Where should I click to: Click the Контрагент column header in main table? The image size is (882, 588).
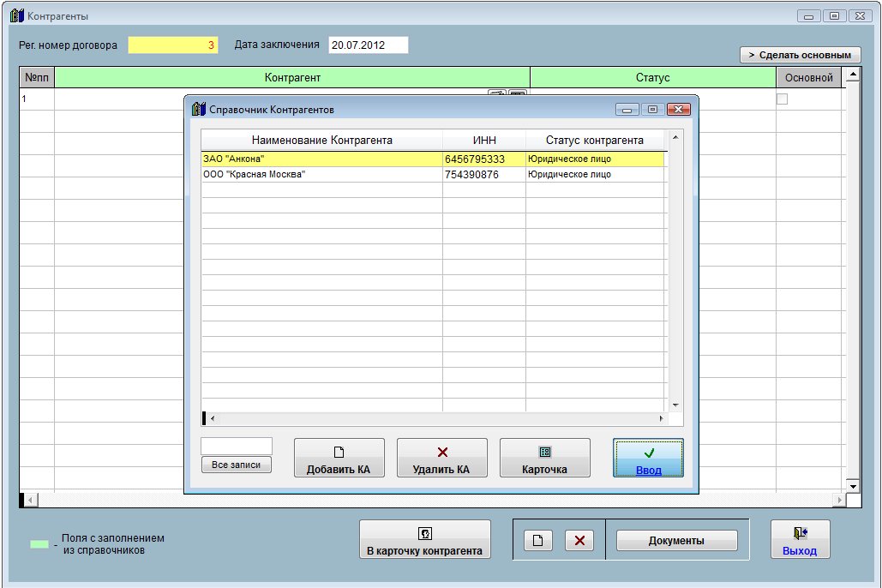[x=292, y=78]
